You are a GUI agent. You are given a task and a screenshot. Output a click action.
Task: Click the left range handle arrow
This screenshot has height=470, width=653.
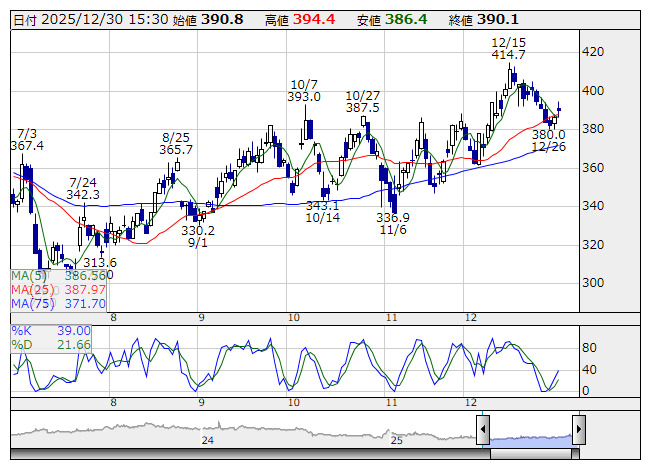(483, 430)
